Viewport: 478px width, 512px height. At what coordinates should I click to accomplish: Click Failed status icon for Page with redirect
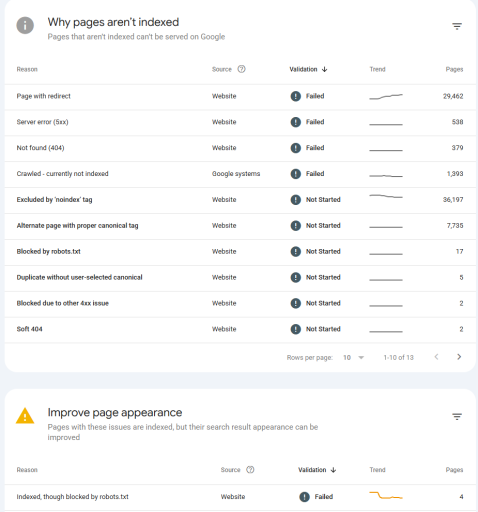click(x=296, y=96)
